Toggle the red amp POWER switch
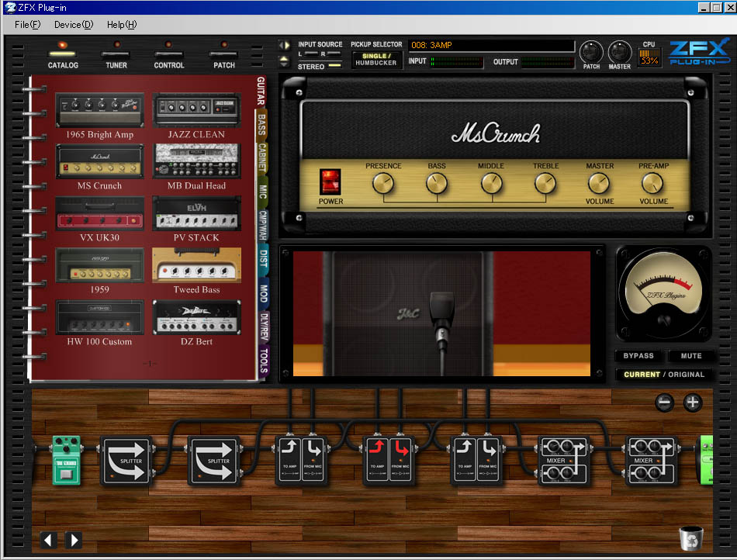737x560 pixels. 330,181
